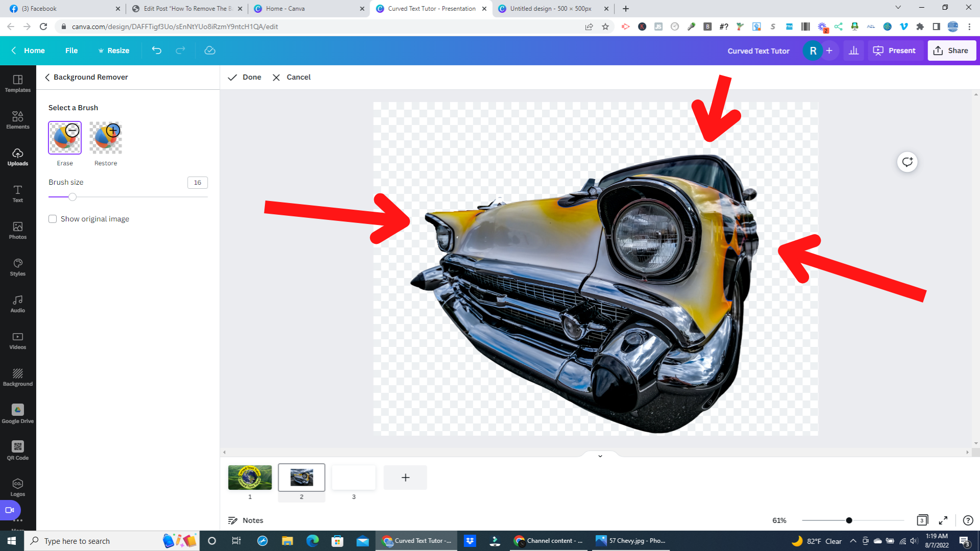980x551 pixels.
Task: Click the redo arrow
Action: [x=180, y=51]
